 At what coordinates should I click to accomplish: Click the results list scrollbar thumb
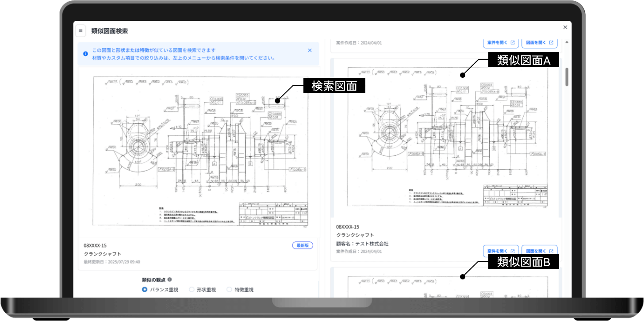(567, 77)
